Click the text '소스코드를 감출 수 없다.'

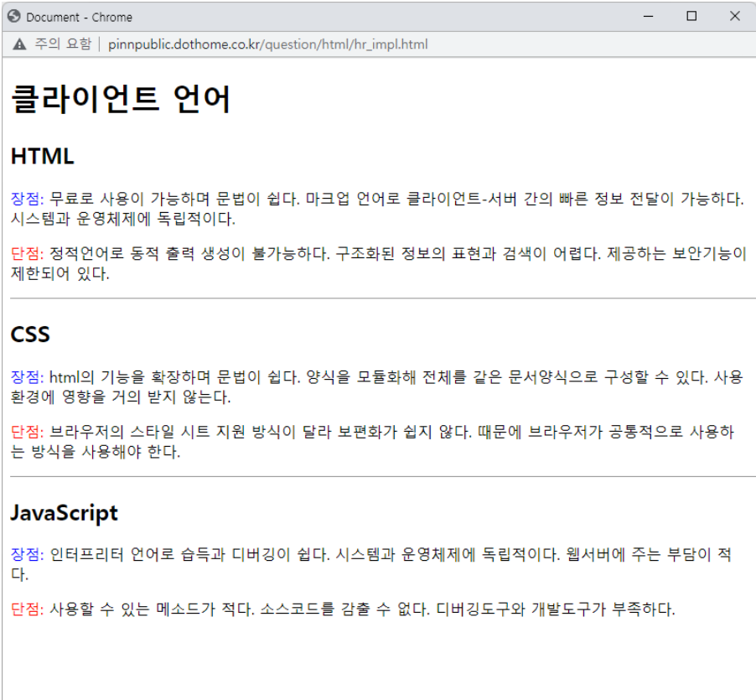[345, 609]
